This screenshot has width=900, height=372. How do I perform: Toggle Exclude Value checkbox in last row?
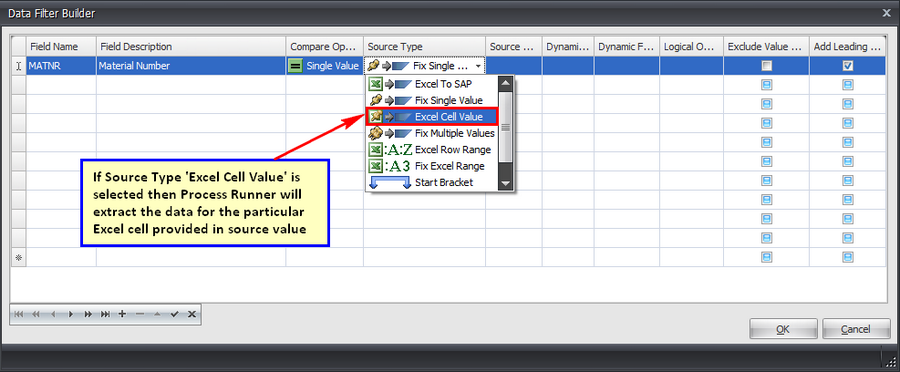coord(766,257)
